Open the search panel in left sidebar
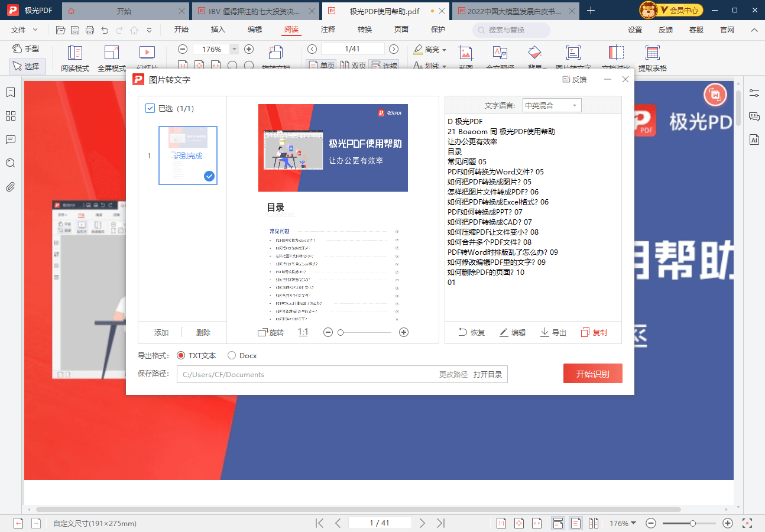Image resolution: width=765 pixels, height=532 pixels. coord(11,163)
